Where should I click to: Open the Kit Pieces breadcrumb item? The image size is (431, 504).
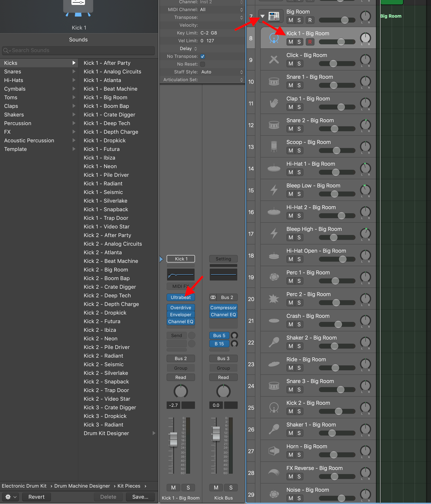[129, 486]
